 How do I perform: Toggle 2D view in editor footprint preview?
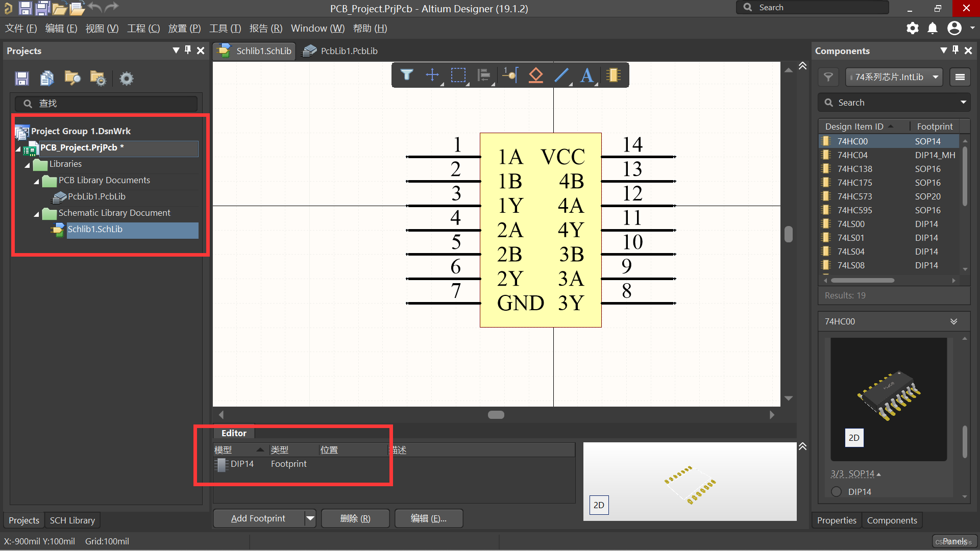(599, 505)
